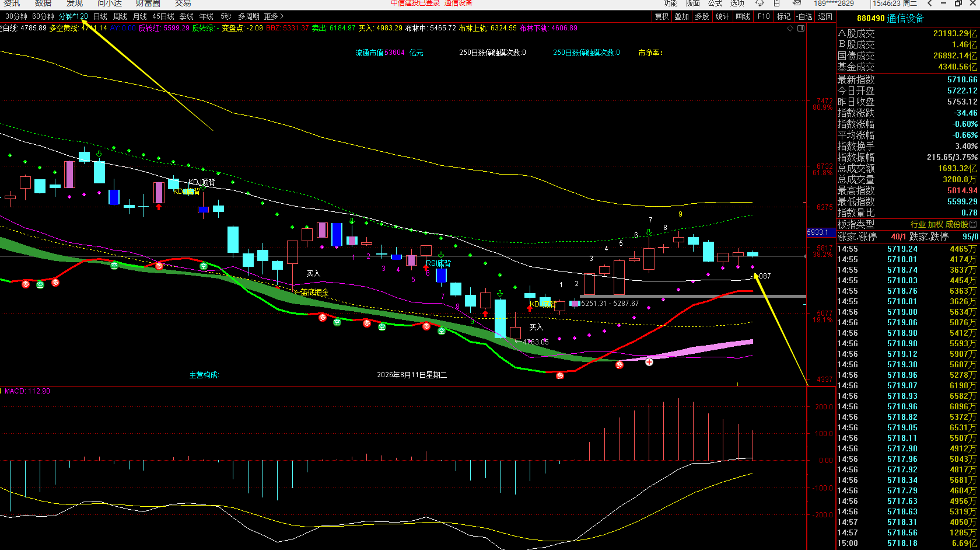Open 多周期 view
Image resolution: width=980 pixels, height=550 pixels.
click(249, 16)
